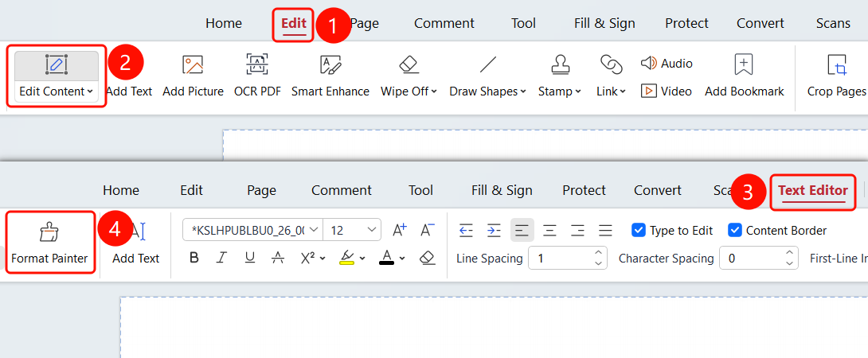
Task: Open the font color dropdown arrow
Action: point(402,259)
